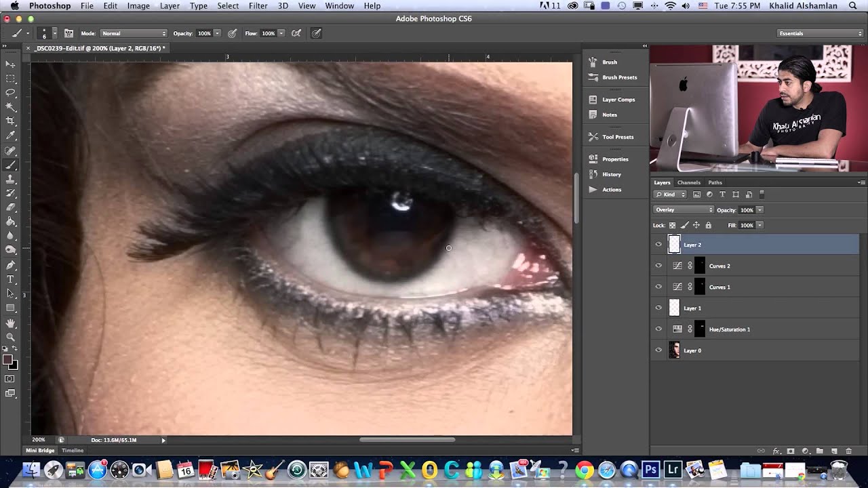Click the foreground color swatch
Screen dimensions: 868x488
[x=7, y=359]
